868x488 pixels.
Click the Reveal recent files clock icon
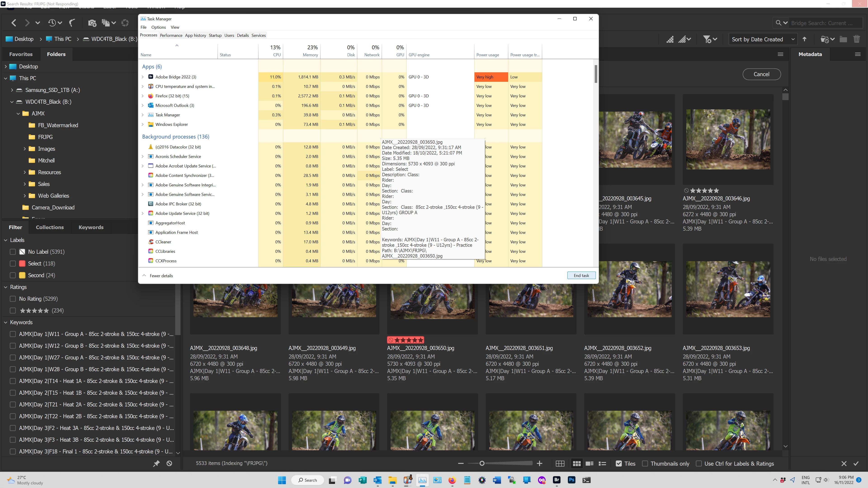(52, 23)
